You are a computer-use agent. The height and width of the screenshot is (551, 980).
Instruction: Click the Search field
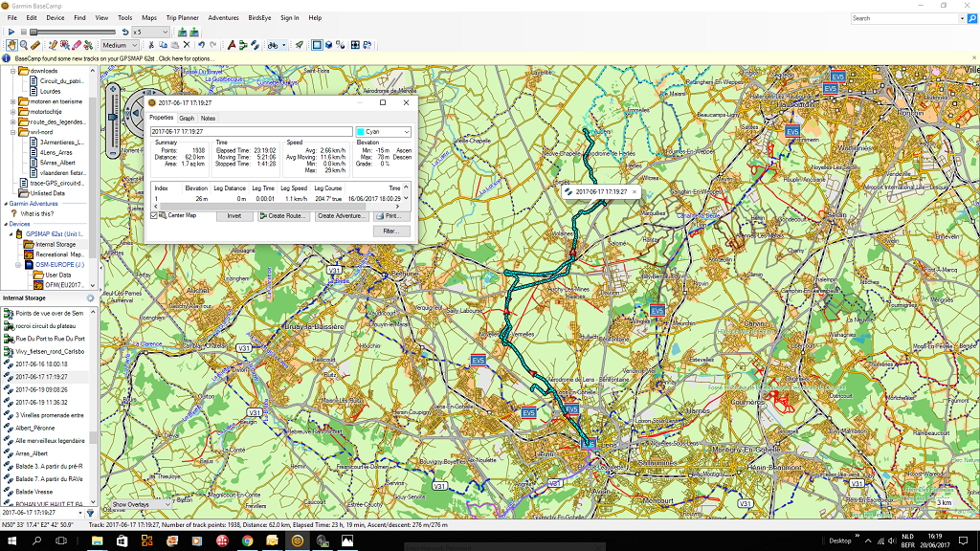click(905, 19)
